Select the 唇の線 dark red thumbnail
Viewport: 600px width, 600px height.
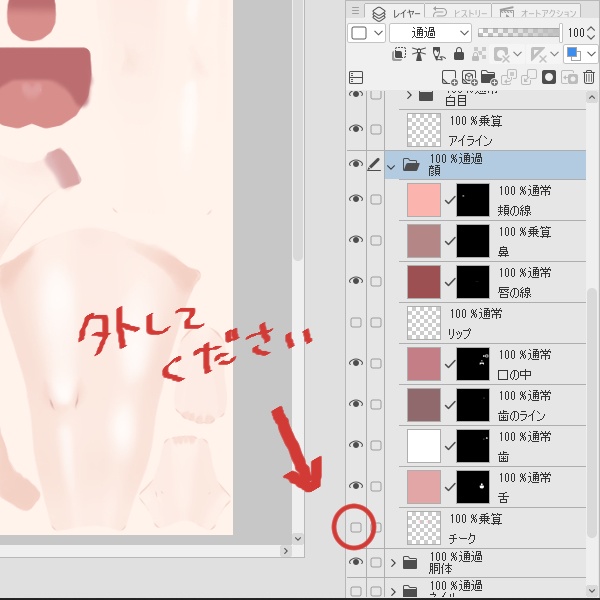pos(424,282)
